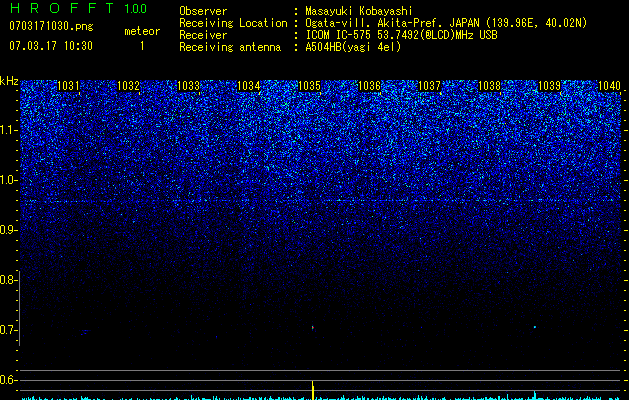Click the cyan echo dot near 1039
The height and width of the screenshot is (400, 629).
coord(535,327)
